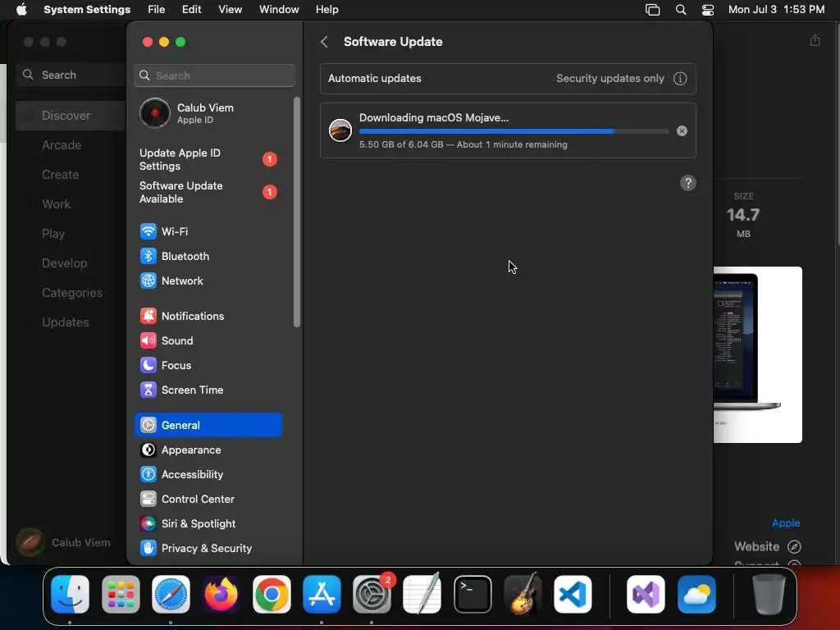Open the Apple menu
The width and height of the screenshot is (840, 630).
(x=21, y=10)
